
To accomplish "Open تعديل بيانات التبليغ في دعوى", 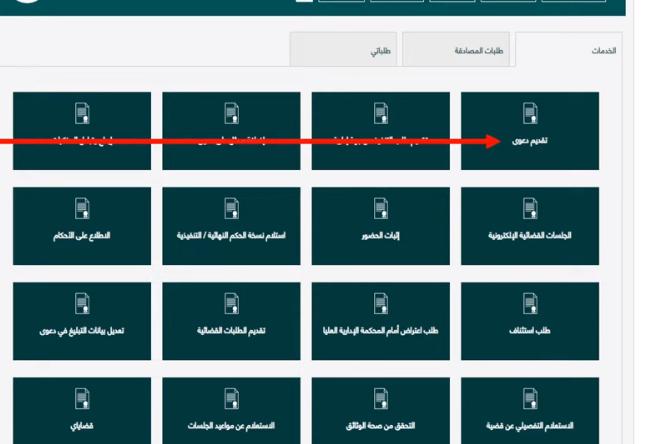I will click(x=82, y=320).
